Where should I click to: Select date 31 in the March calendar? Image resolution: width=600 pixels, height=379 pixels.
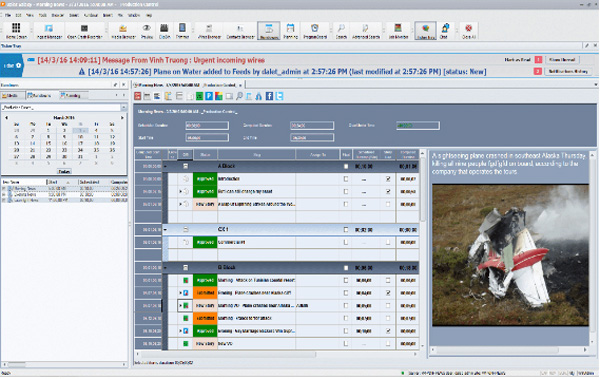pyautogui.click(x=80, y=157)
